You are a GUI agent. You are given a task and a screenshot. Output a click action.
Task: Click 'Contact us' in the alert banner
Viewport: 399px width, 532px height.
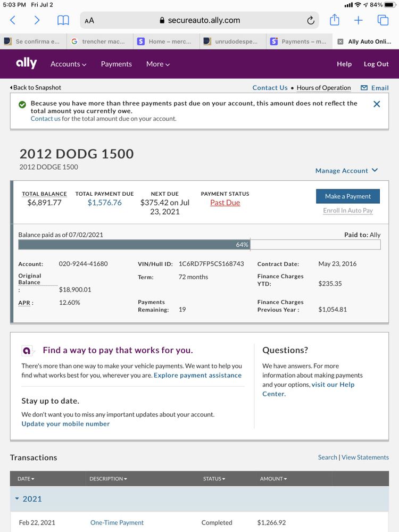click(45, 119)
